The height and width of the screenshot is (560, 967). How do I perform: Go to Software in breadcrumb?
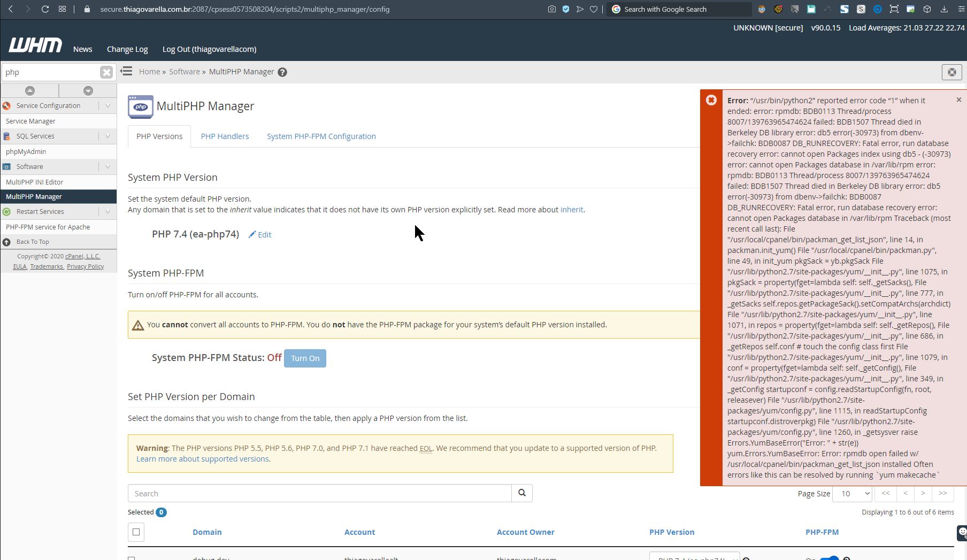(x=185, y=72)
